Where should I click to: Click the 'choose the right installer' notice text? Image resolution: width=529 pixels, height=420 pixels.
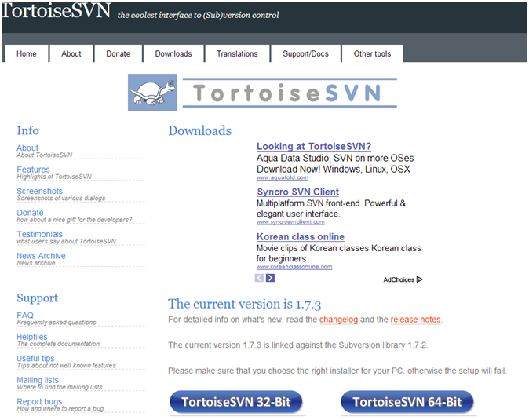[x=337, y=371]
